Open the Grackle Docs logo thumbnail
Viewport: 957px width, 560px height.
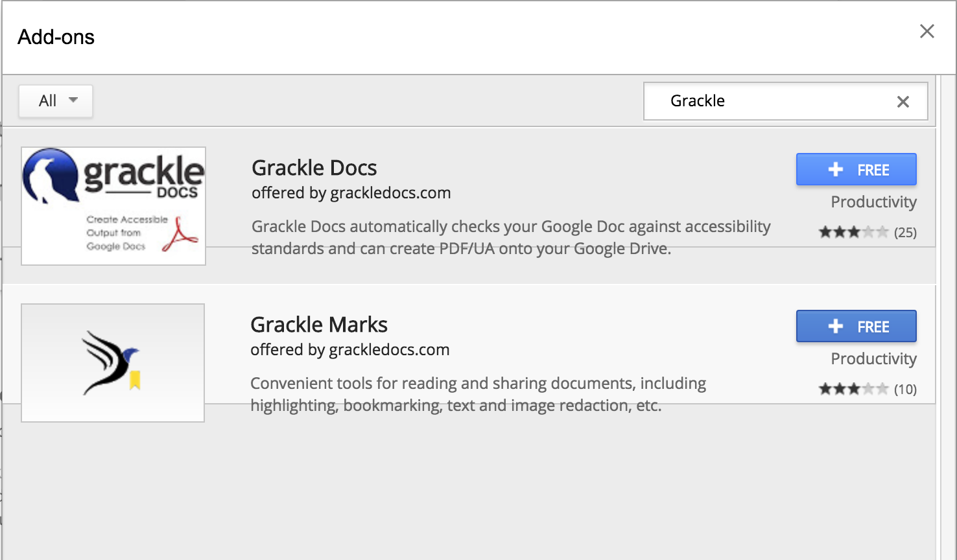click(x=113, y=206)
